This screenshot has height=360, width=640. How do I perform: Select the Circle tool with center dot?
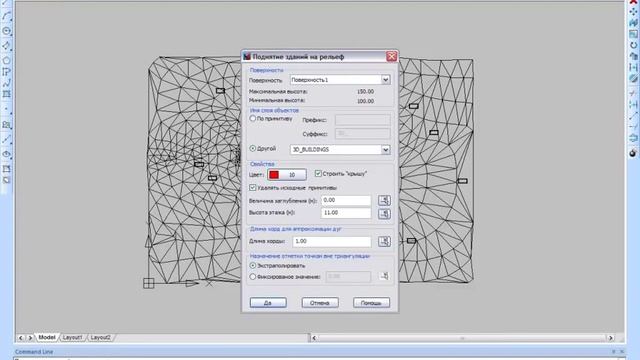6,31
